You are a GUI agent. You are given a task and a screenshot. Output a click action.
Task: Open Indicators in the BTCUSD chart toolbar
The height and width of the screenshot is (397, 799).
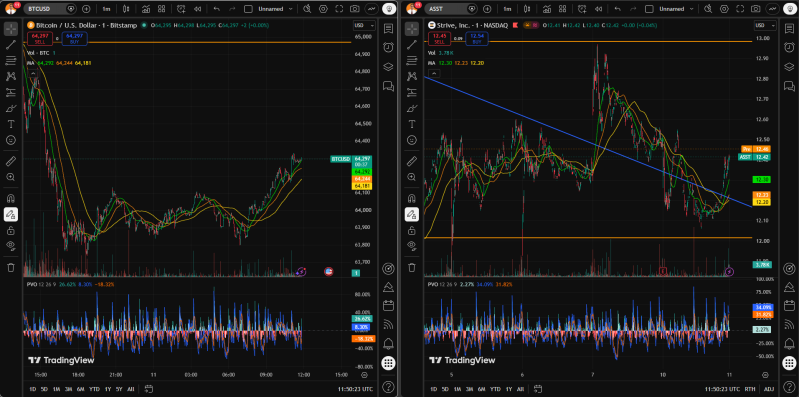click(146, 9)
